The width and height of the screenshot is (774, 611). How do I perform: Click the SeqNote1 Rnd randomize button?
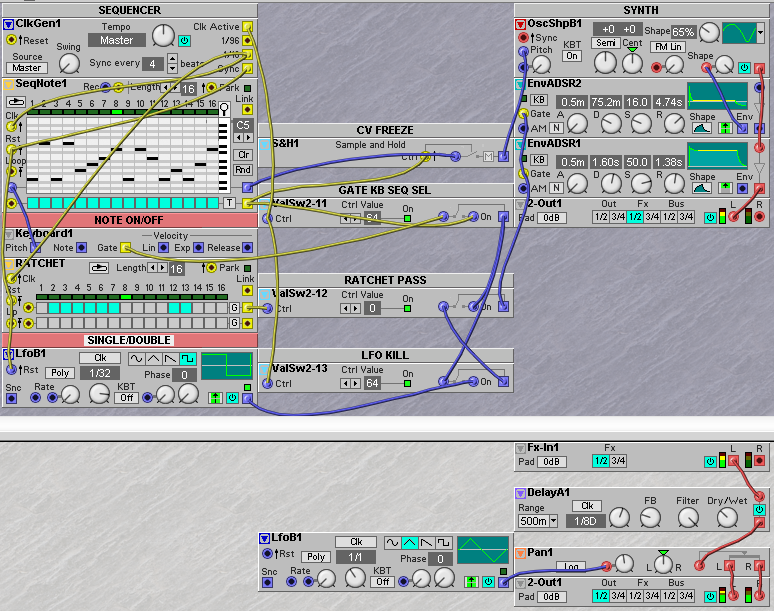pyautogui.click(x=243, y=170)
